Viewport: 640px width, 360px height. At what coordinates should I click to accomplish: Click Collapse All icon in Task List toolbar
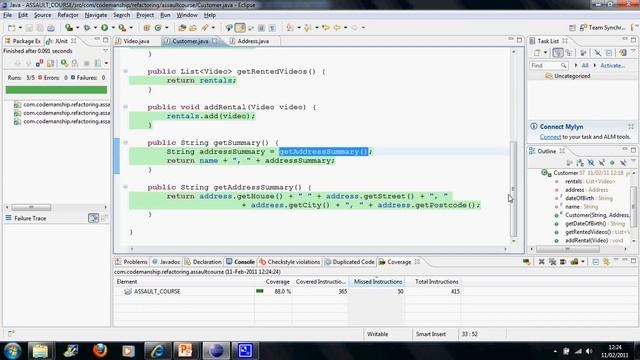[609, 53]
